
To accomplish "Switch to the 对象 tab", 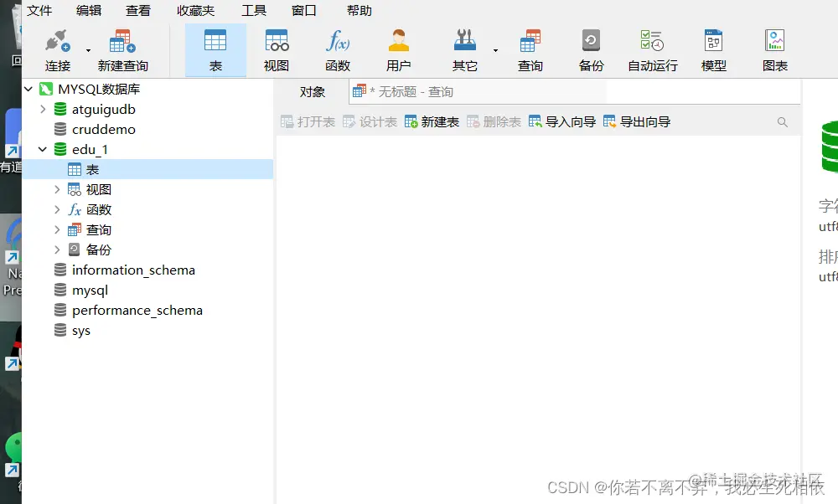I will coord(313,92).
